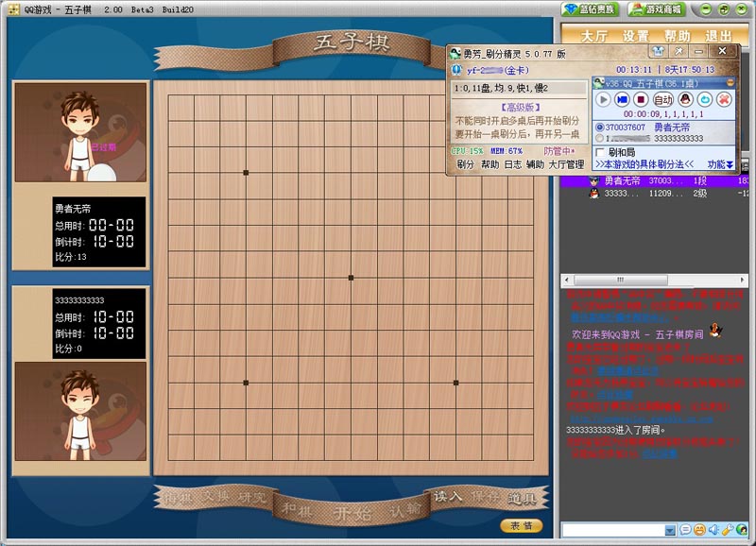The image size is (756, 546).
Task: Click the red stop button in the tool
Action: [641, 100]
